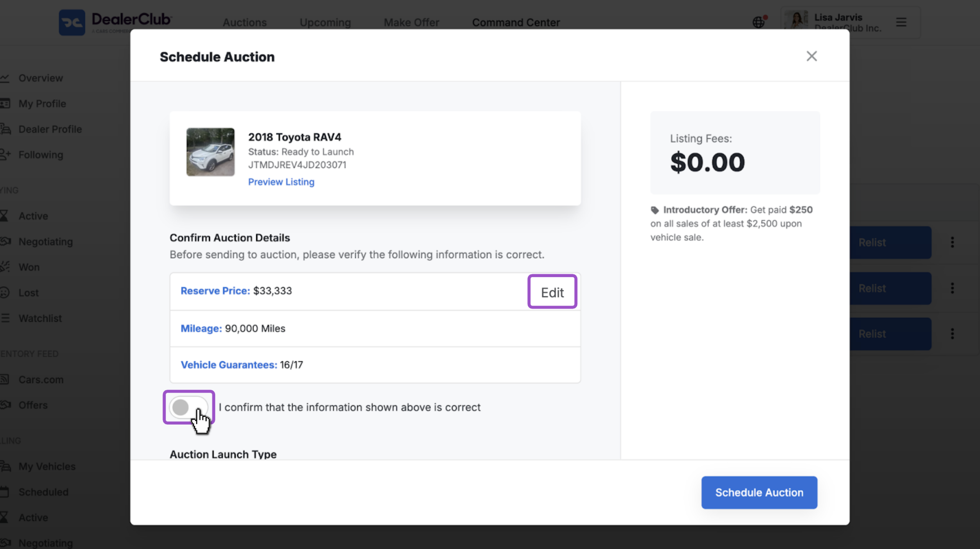
Task: Click the globe language icon
Action: [759, 22]
